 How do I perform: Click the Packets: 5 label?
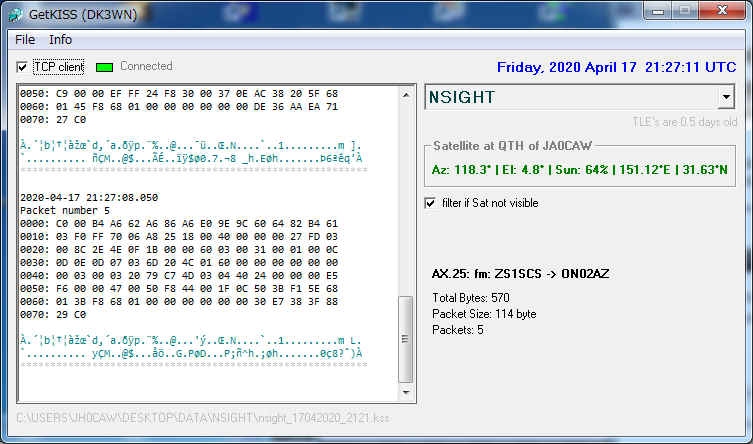click(458, 330)
